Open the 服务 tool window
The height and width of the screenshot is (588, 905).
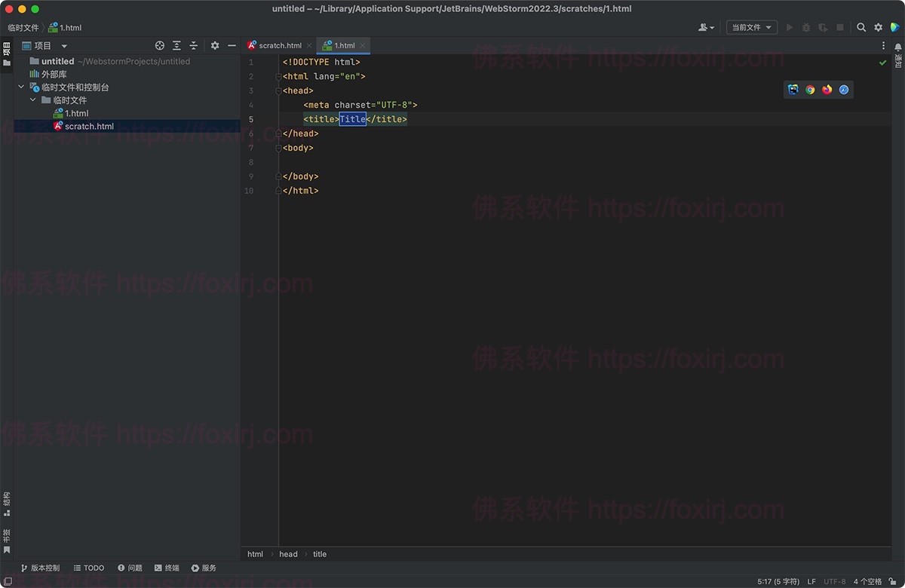[x=204, y=568]
